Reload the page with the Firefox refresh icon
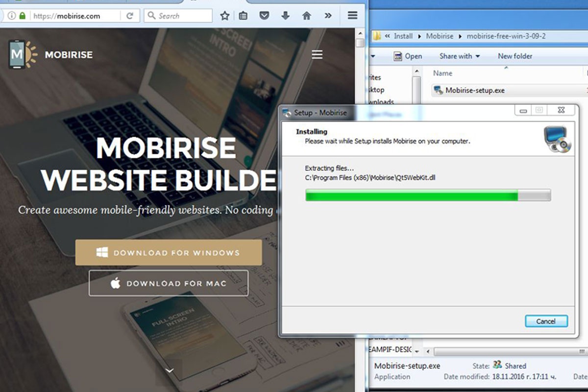The width and height of the screenshot is (588, 392). (130, 16)
